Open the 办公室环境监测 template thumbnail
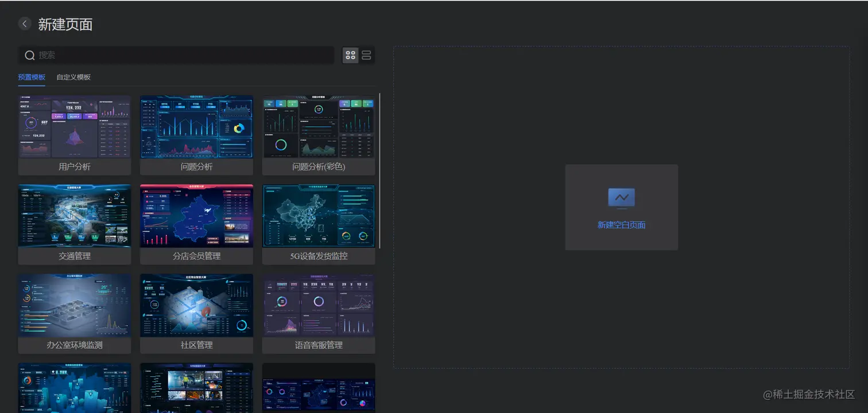 75,305
